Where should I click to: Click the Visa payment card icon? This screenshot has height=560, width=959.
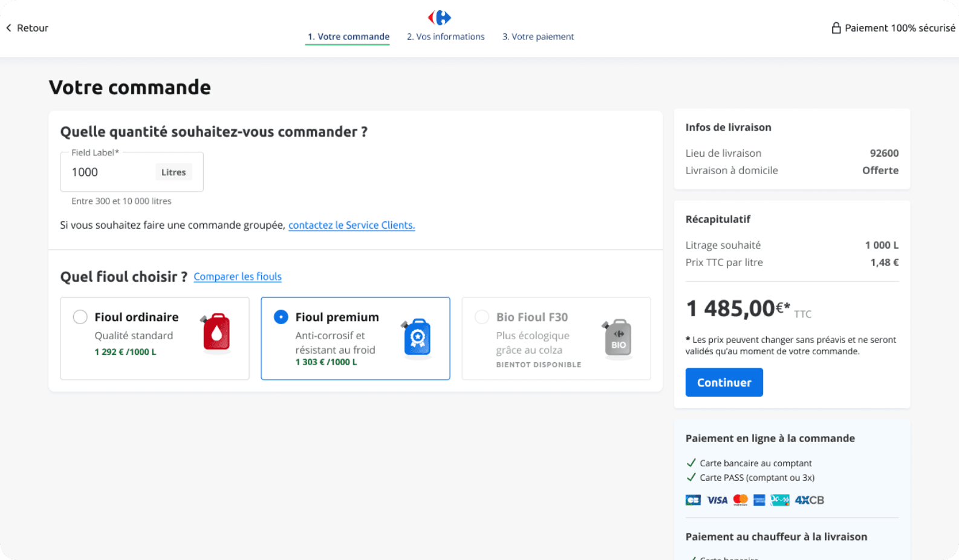tap(717, 500)
